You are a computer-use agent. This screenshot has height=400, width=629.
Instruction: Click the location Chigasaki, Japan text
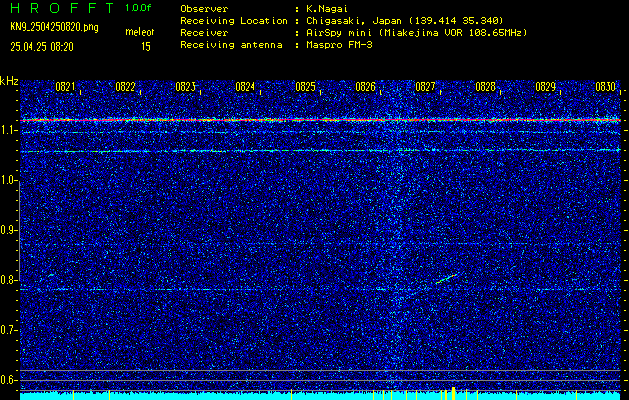click(405, 21)
